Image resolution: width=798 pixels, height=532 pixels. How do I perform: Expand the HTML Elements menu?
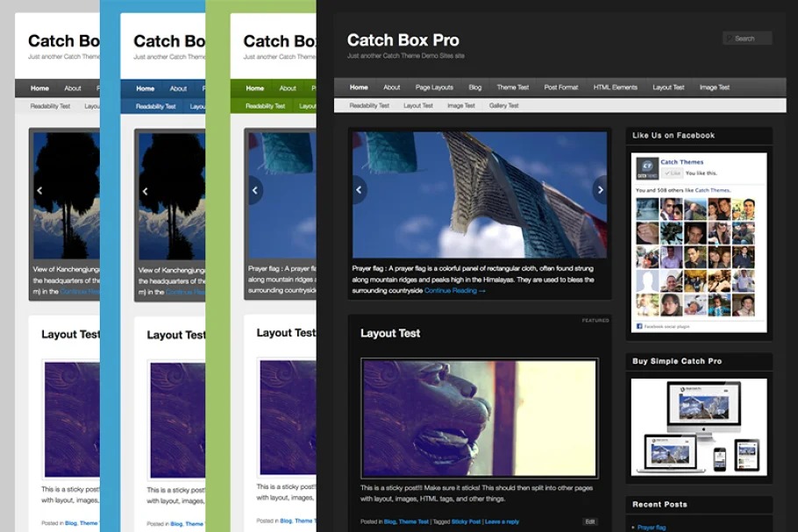pos(615,88)
